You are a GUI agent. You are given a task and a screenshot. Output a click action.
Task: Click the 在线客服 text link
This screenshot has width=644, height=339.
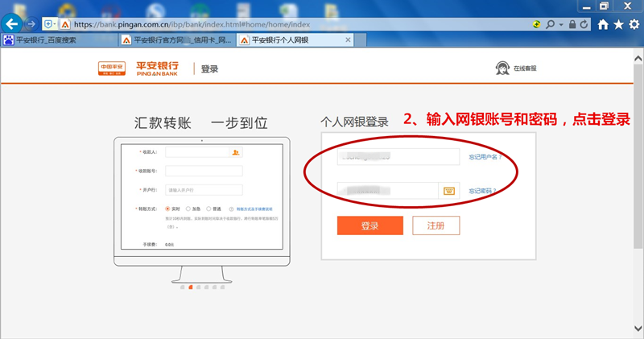tap(525, 68)
